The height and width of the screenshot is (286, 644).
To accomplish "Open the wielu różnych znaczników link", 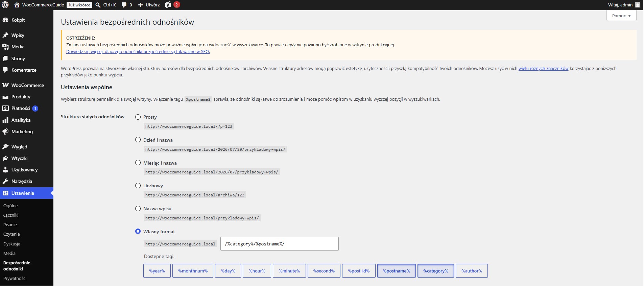I will tap(544, 68).
